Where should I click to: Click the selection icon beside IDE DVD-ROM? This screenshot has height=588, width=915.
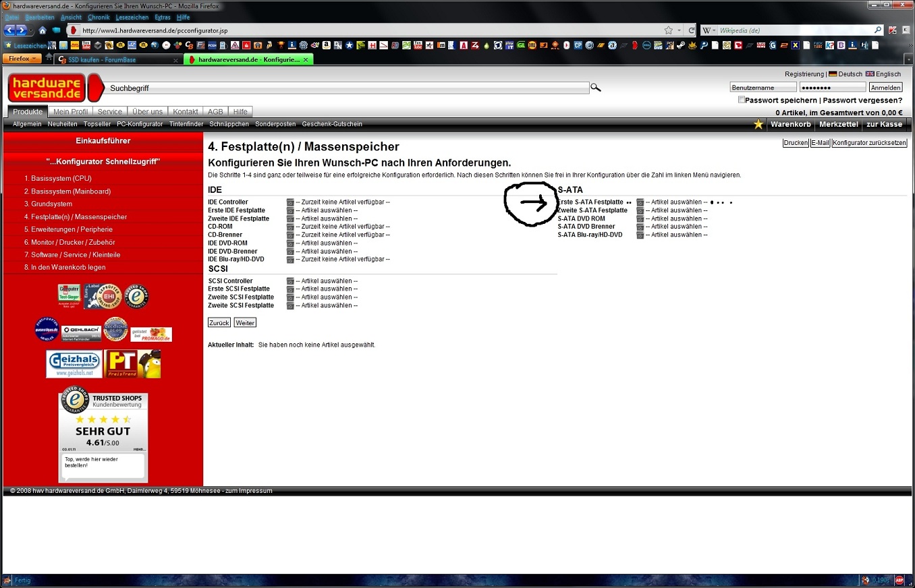click(290, 243)
